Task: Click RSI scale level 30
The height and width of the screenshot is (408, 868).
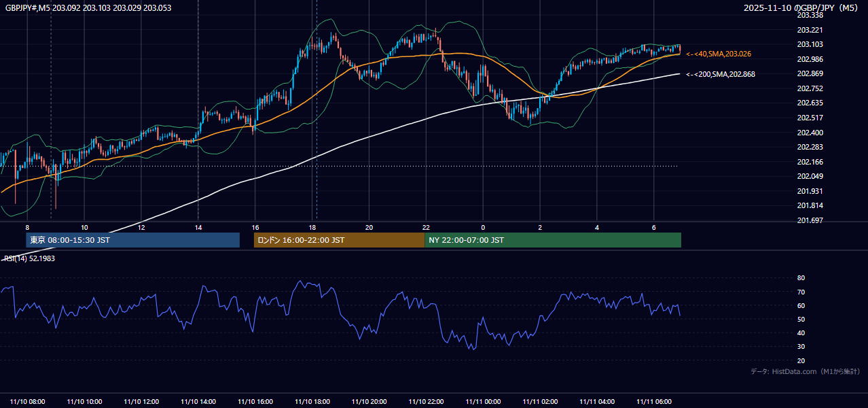Action: (801, 347)
